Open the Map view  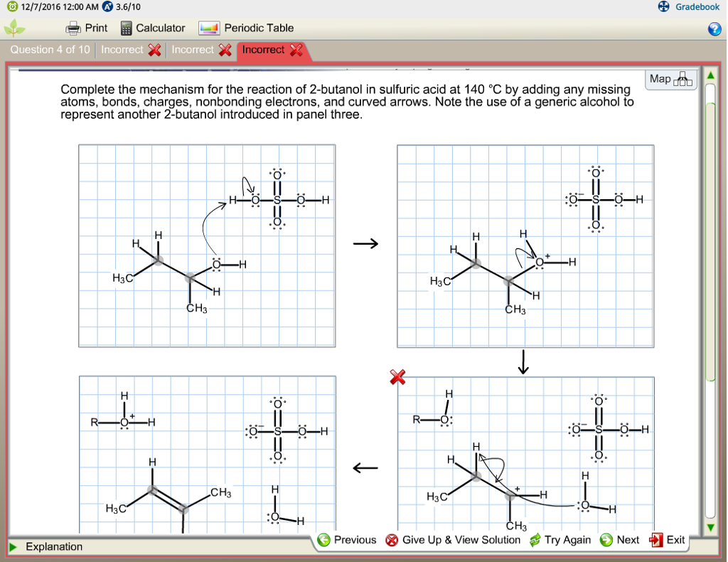pos(669,79)
